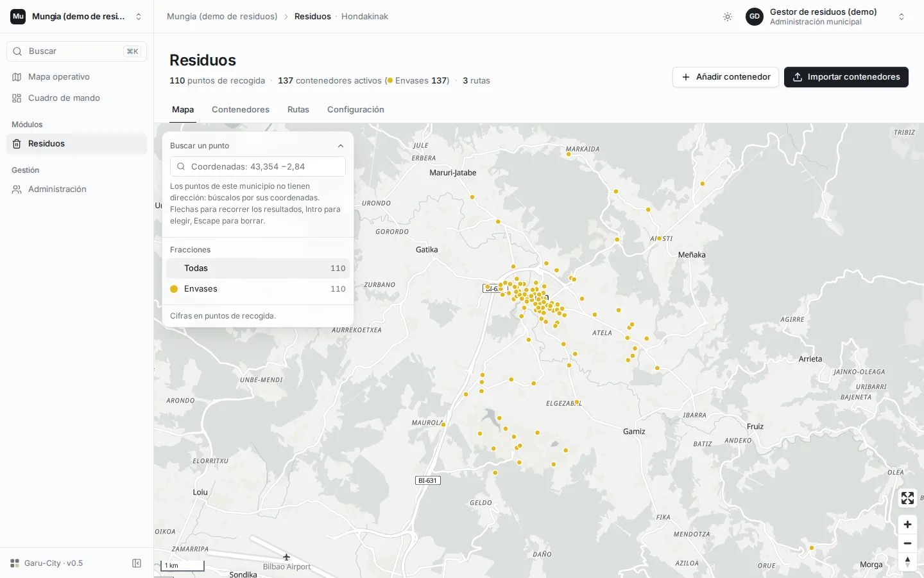Reset map bearing with the compass icon

[x=907, y=562]
